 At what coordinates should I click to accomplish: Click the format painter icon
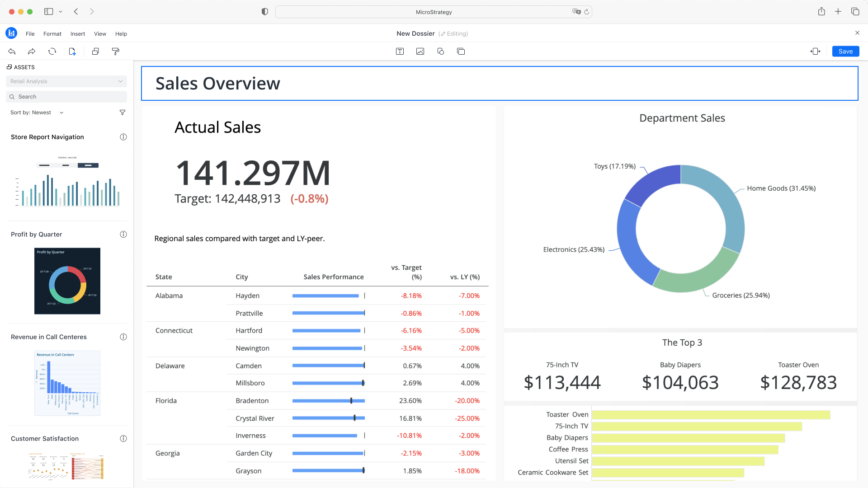click(x=116, y=52)
